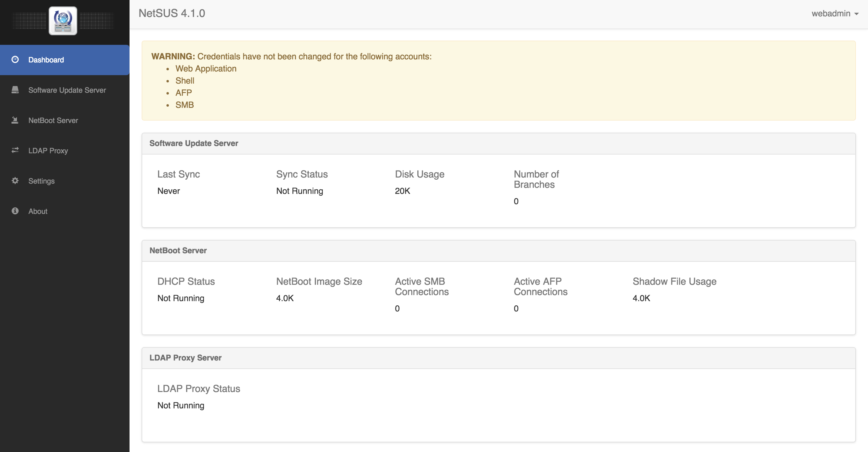The height and width of the screenshot is (452, 868).
Task: Open the Dashboard menu item
Action: (x=65, y=60)
